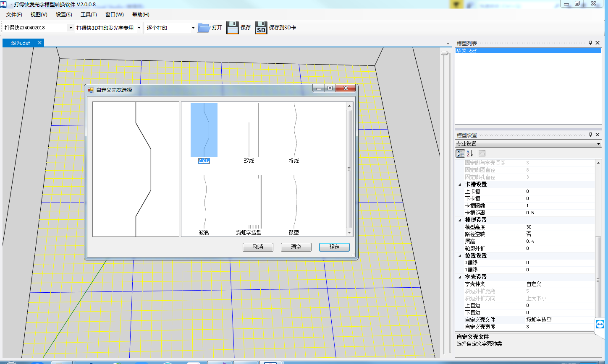Click the vertical zoom slider handle
This screenshot has width=608, height=364.
point(444,53)
